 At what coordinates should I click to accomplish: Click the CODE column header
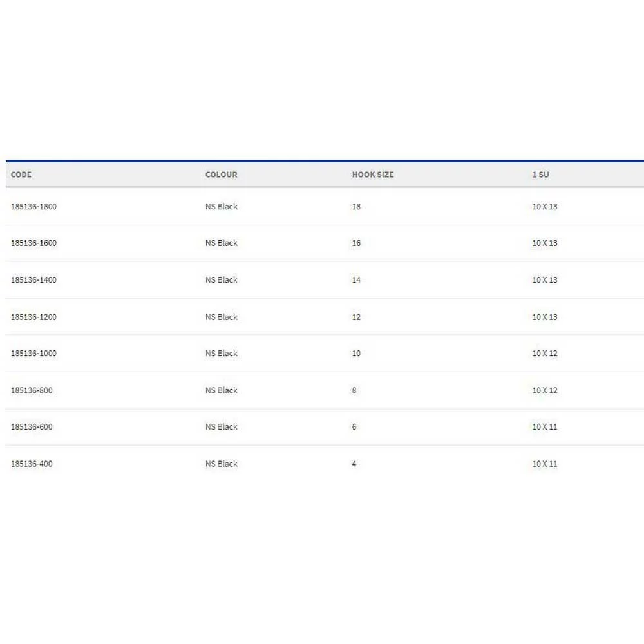(21, 175)
